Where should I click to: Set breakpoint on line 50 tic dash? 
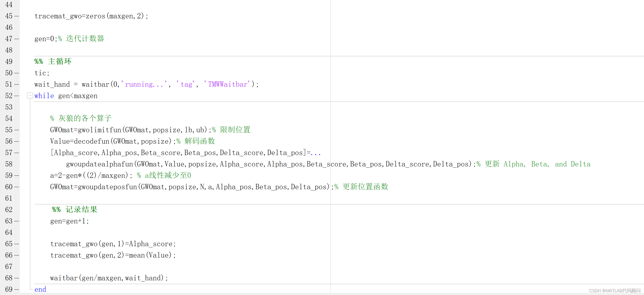tap(16, 73)
